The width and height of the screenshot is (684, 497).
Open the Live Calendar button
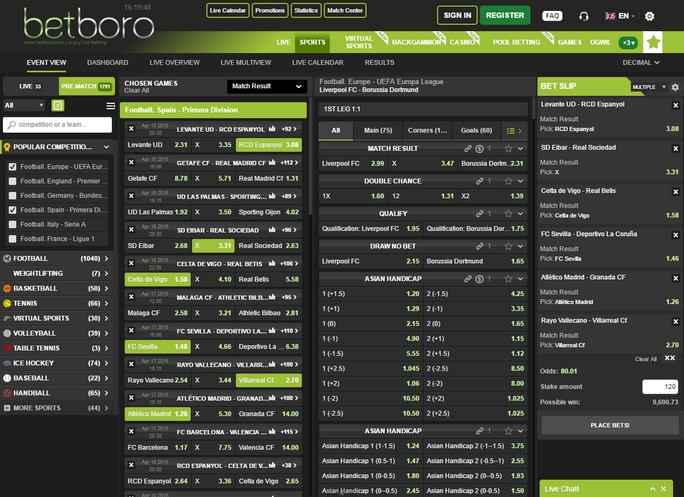(x=228, y=10)
